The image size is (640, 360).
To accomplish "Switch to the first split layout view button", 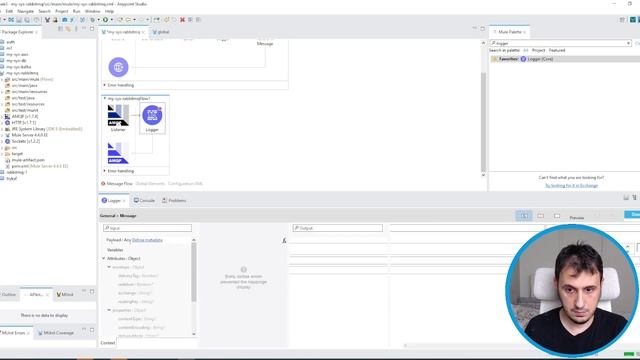I will click(x=524, y=216).
